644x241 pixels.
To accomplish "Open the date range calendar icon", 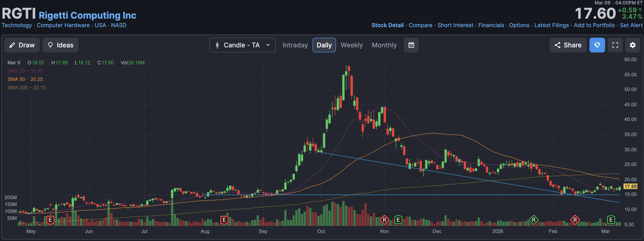I will 411,45.
